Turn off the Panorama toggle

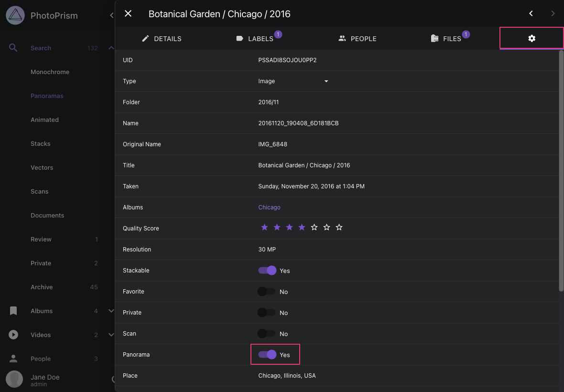(267, 354)
